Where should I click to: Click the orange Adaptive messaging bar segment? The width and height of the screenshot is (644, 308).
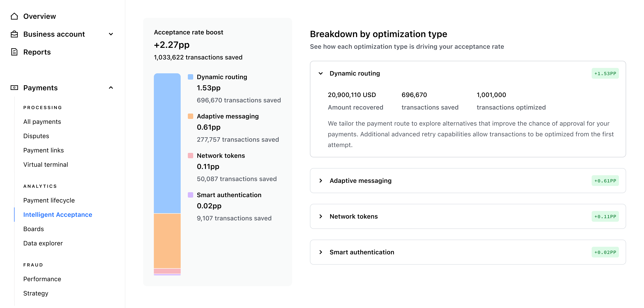(x=167, y=241)
